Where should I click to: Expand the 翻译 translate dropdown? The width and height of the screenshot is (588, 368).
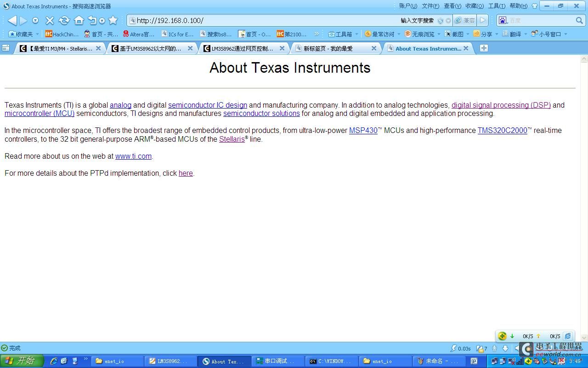pos(526,34)
